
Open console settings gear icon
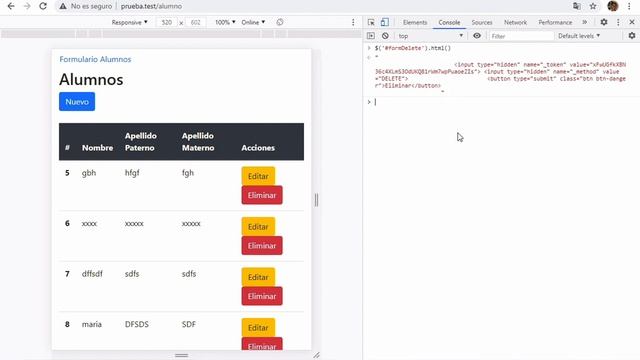point(632,36)
